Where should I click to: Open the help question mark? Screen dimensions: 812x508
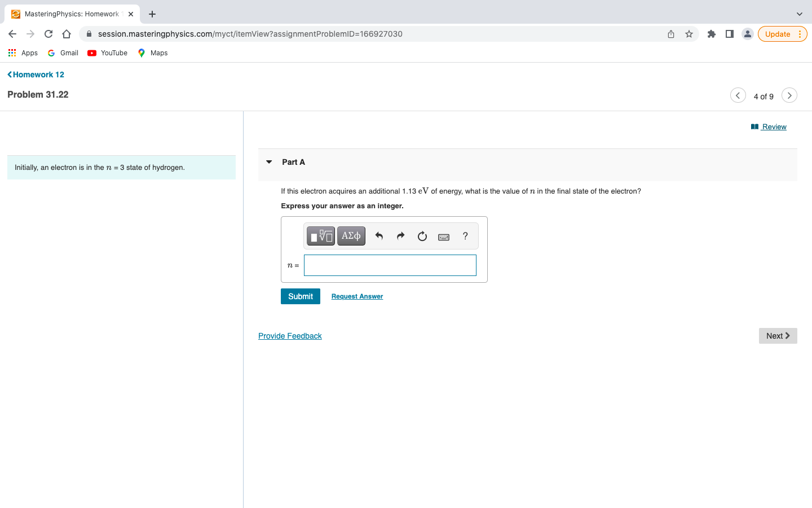coord(465,236)
